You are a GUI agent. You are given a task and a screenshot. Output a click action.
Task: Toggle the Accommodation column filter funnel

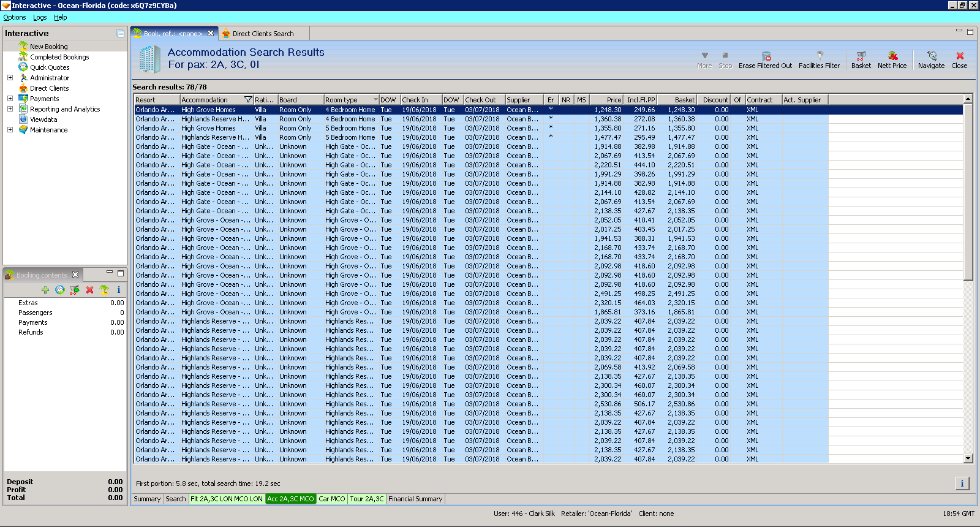pos(248,100)
